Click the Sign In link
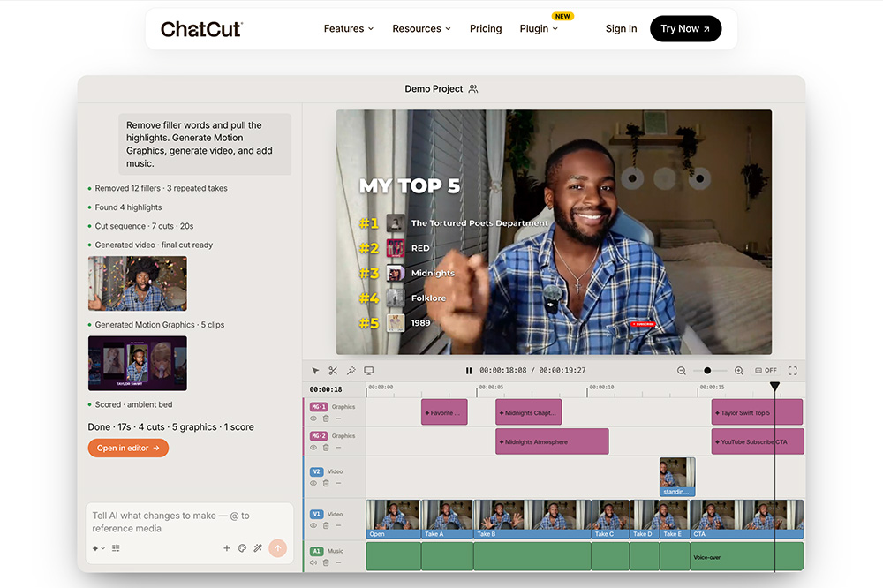This screenshot has width=883, height=588. pyautogui.click(x=621, y=29)
